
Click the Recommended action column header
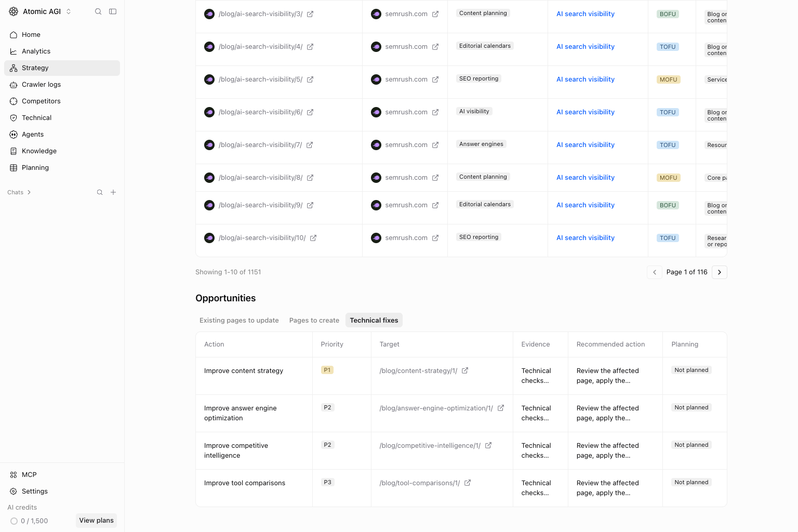tap(610, 344)
